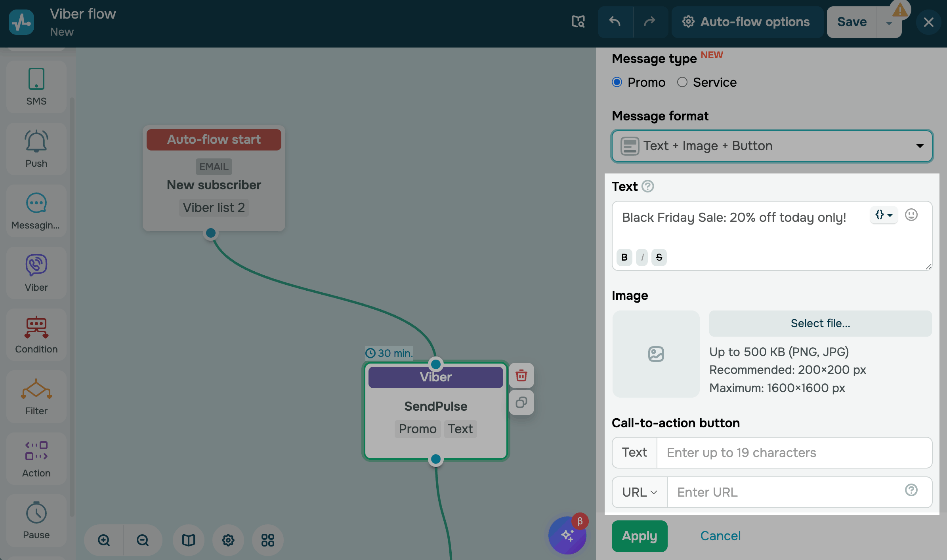Toggle bold text formatting
Image resolution: width=947 pixels, height=560 pixels.
coord(624,257)
